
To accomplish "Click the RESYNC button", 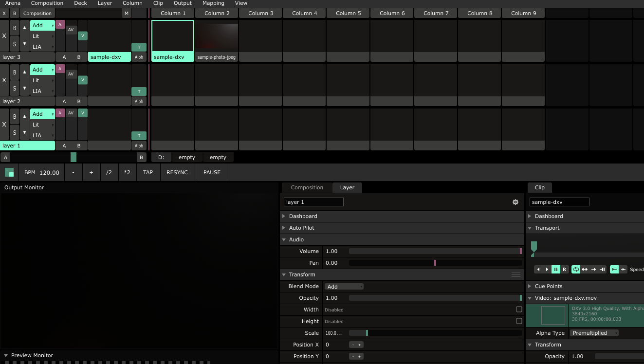I will (x=177, y=172).
